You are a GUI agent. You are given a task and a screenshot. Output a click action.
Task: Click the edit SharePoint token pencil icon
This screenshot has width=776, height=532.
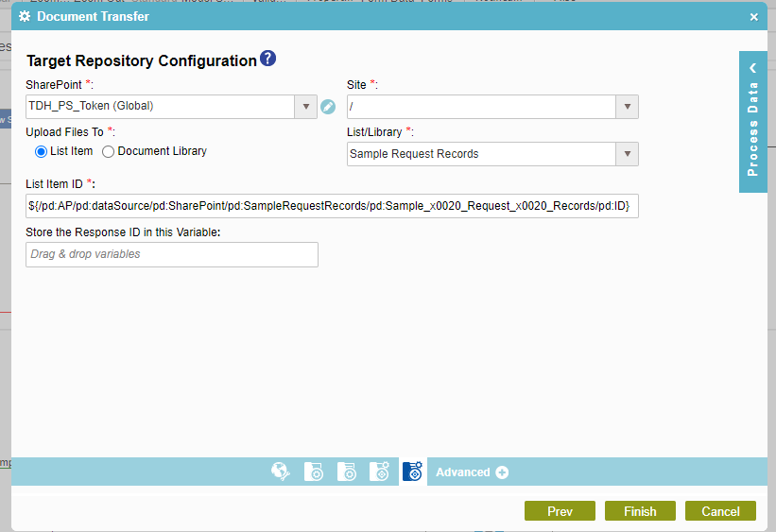pos(328,107)
